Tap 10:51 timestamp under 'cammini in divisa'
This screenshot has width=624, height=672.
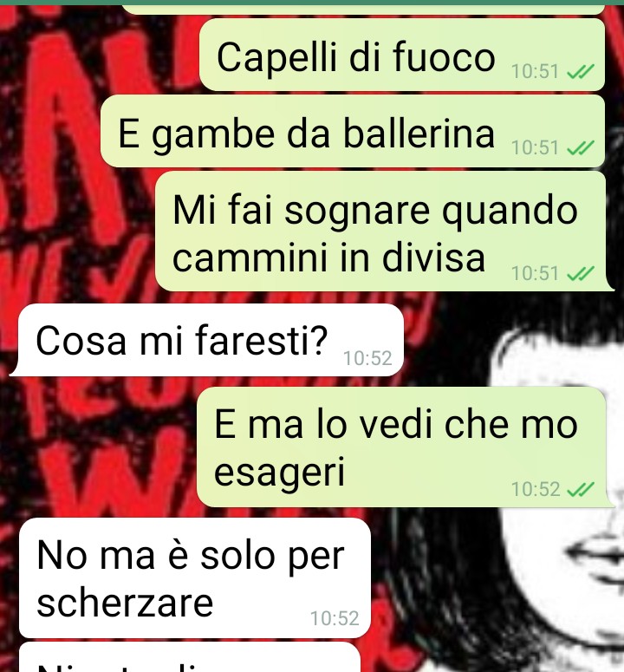(535, 273)
